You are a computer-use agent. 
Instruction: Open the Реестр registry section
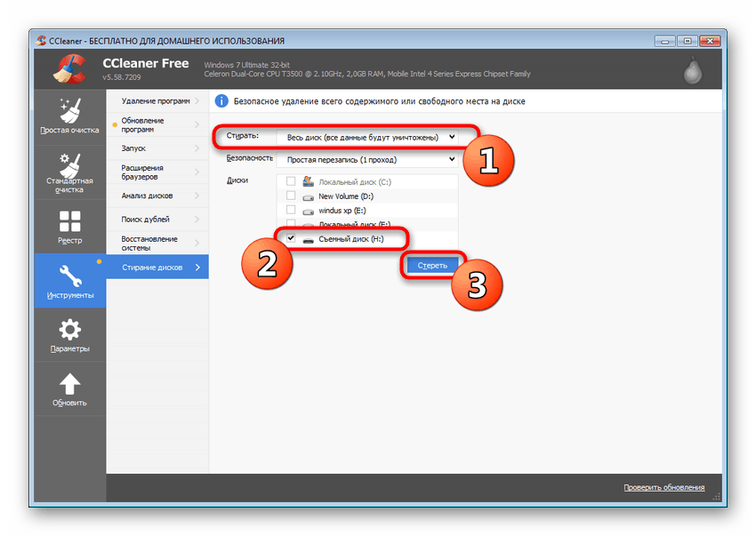click(x=70, y=227)
